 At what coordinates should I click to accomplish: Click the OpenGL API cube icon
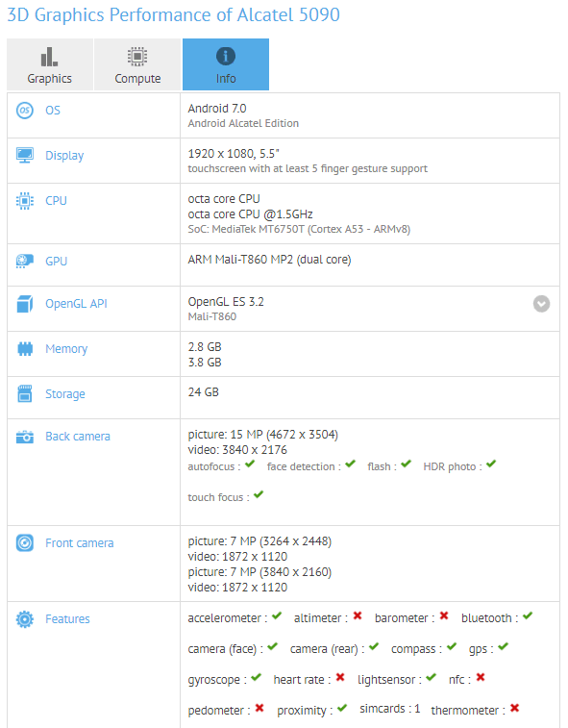click(25, 304)
